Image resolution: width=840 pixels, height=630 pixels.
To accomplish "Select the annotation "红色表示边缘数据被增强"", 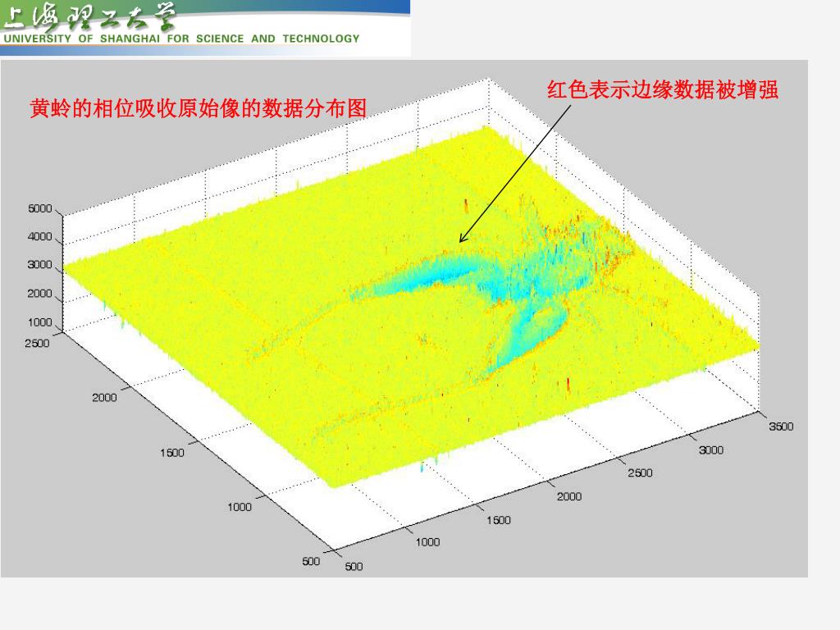I will click(663, 89).
